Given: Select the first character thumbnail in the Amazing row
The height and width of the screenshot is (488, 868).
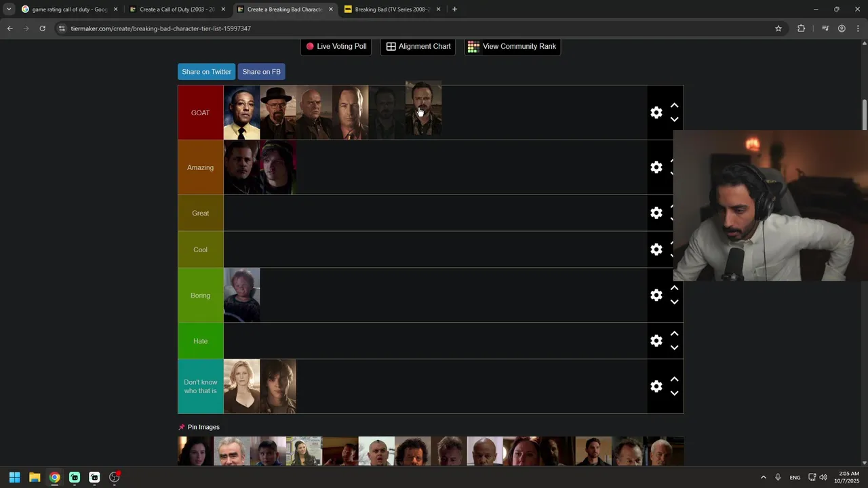Looking at the screenshot, I should pos(241,167).
